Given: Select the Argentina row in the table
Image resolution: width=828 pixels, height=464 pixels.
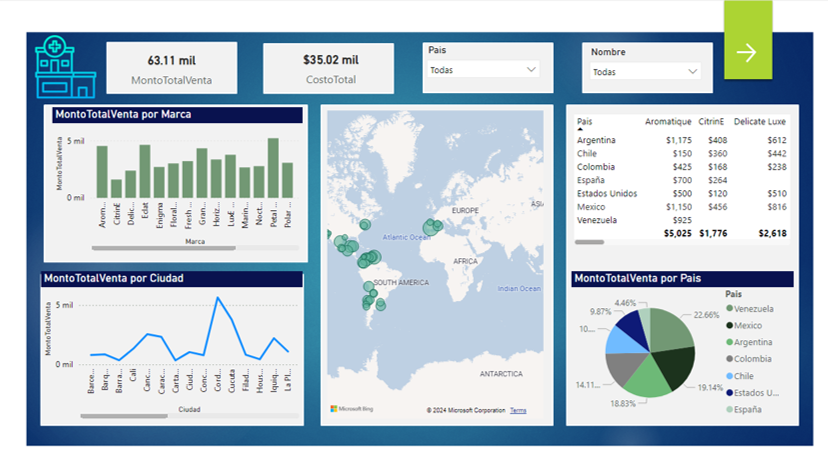Looking at the screenshot, I should (x=596, y=141).
